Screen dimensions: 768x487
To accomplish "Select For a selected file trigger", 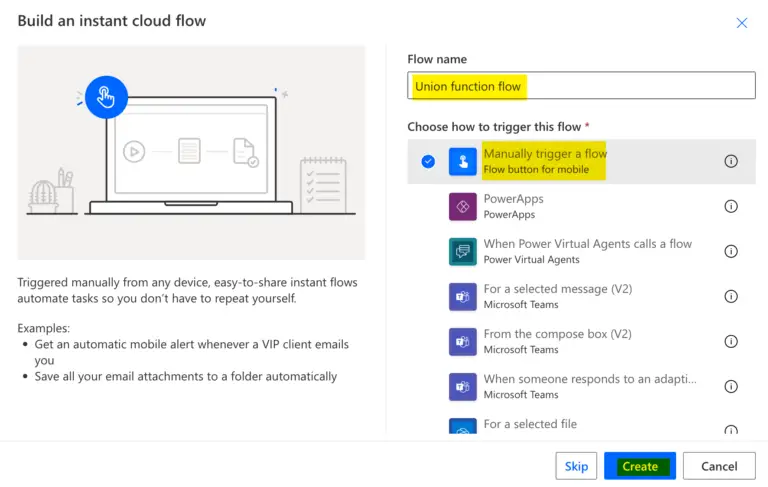I will tap(530, 424).
